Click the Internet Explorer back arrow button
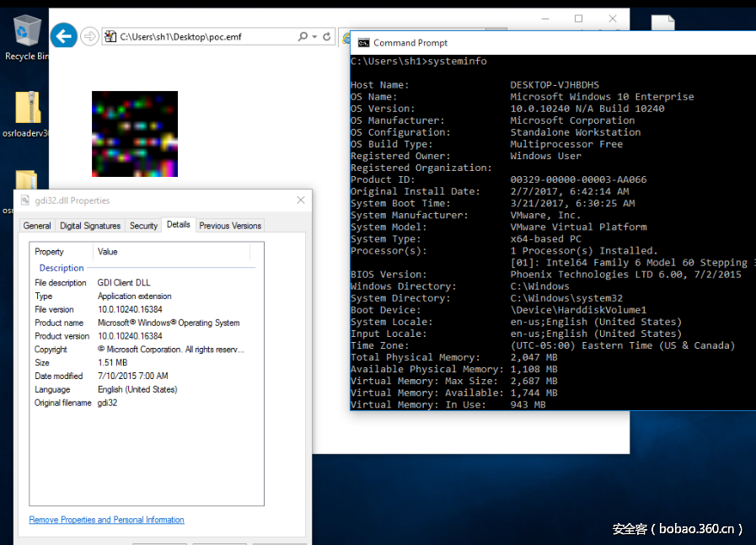The image size is (756, 545). coord(63,36)
